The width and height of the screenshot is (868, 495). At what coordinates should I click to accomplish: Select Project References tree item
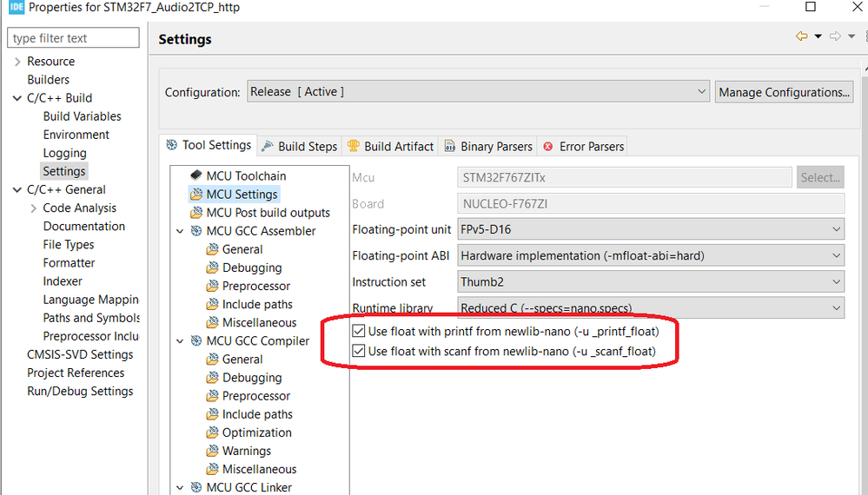tap(76, 373)
